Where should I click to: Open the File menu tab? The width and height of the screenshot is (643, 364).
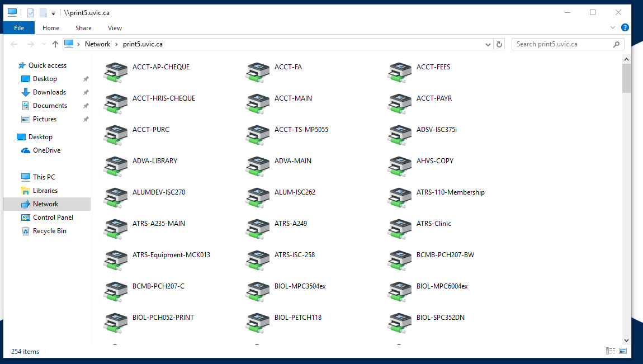(19, 28)
